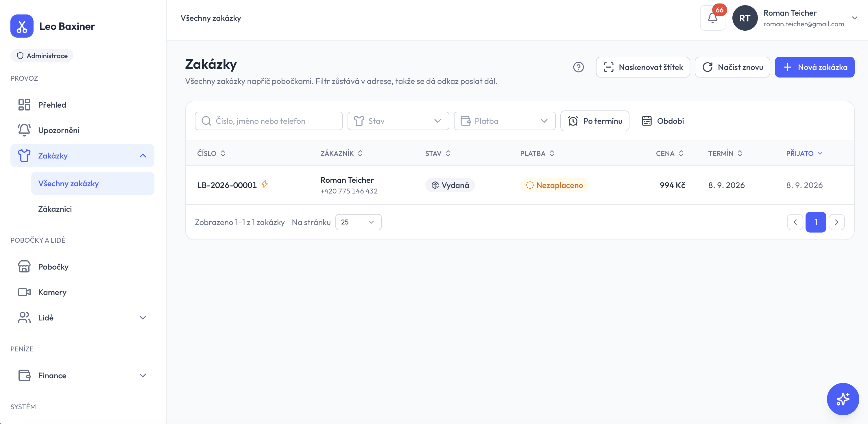Click the Administrace shield badge

pyautogui.click(x=42, y=56)
